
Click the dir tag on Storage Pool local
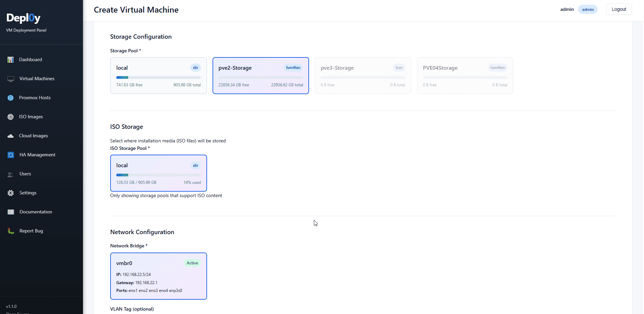coord(196,68)
